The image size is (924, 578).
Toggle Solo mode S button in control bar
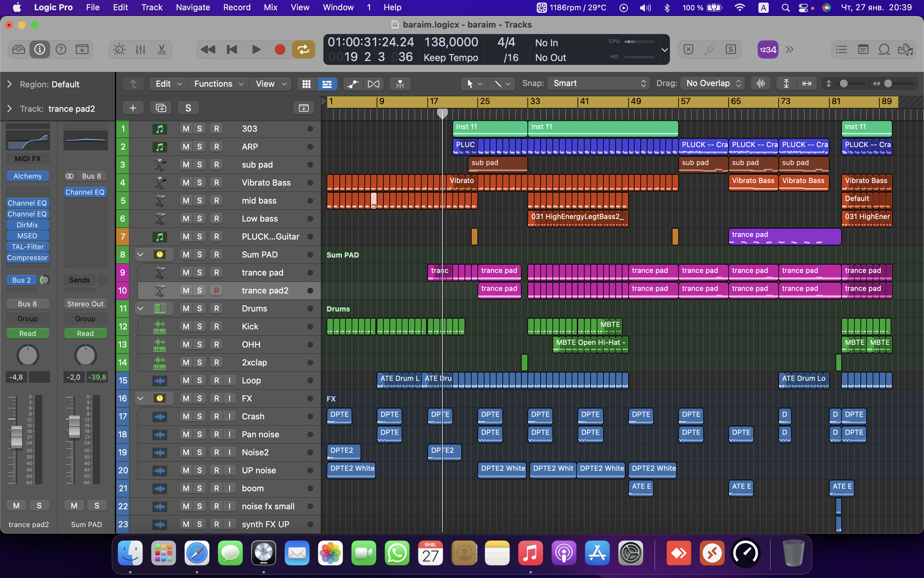731,49
